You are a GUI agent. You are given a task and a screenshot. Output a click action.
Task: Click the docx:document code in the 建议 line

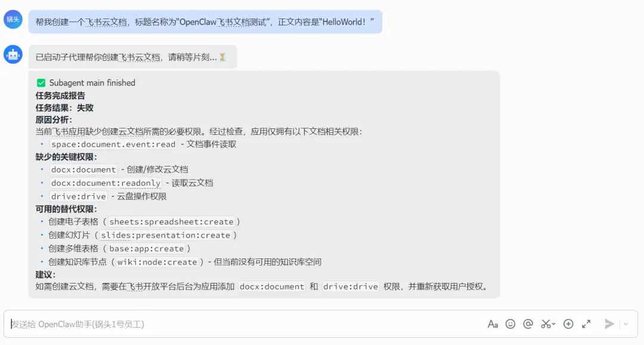(x=272, y=287)
